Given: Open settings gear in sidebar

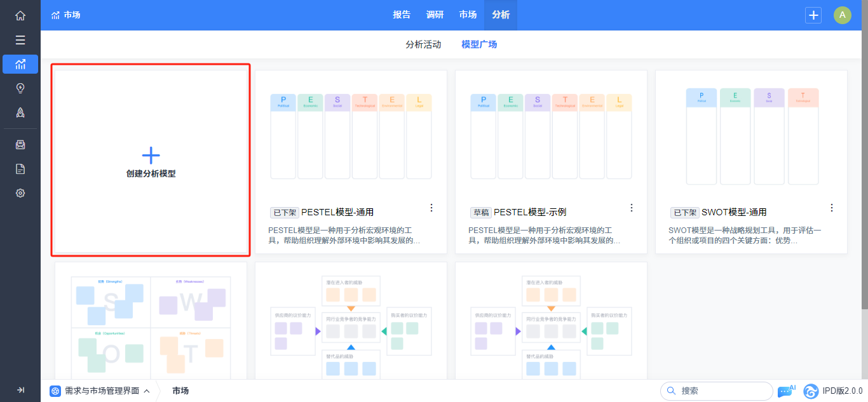Looking at the screenshot, I should coord(20,193).
